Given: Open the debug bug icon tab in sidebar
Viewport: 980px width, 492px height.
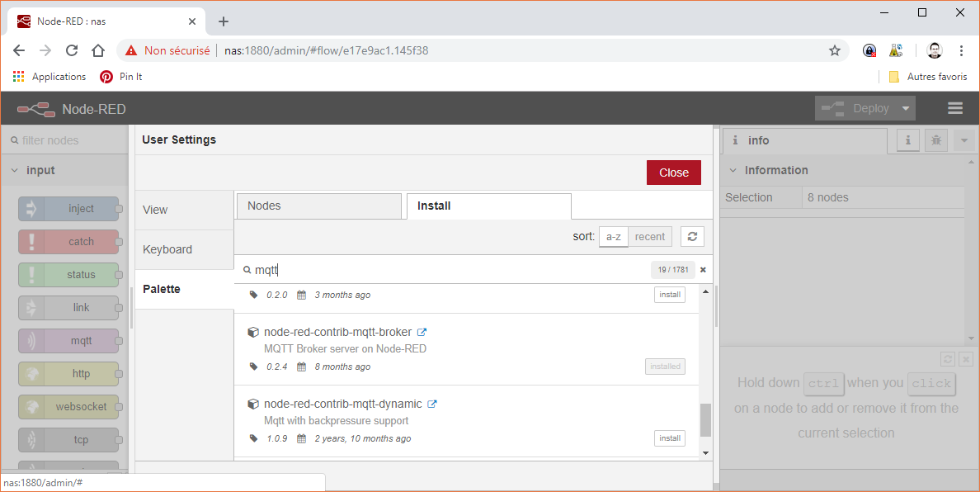Looking at the screenshot, I should (935, 140).
